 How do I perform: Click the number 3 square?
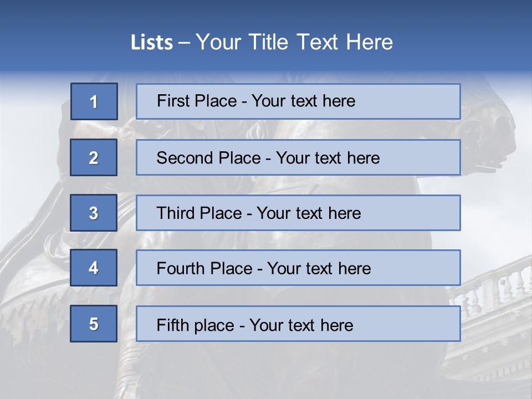[94, 213]
